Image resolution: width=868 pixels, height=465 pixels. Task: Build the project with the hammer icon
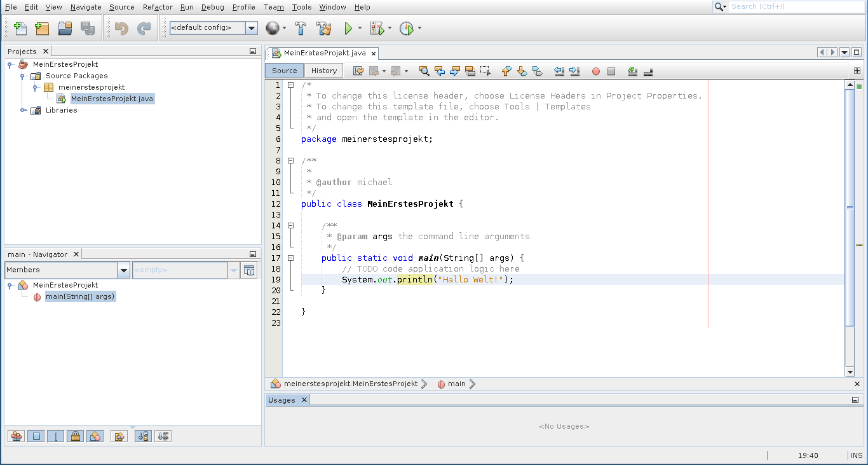(x=302, y=29)
